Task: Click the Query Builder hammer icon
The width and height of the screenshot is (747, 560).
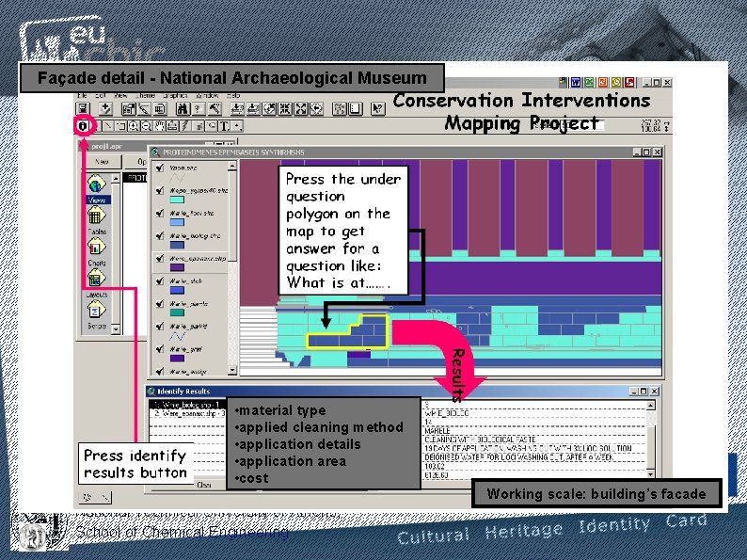Action: pos(215,109)
